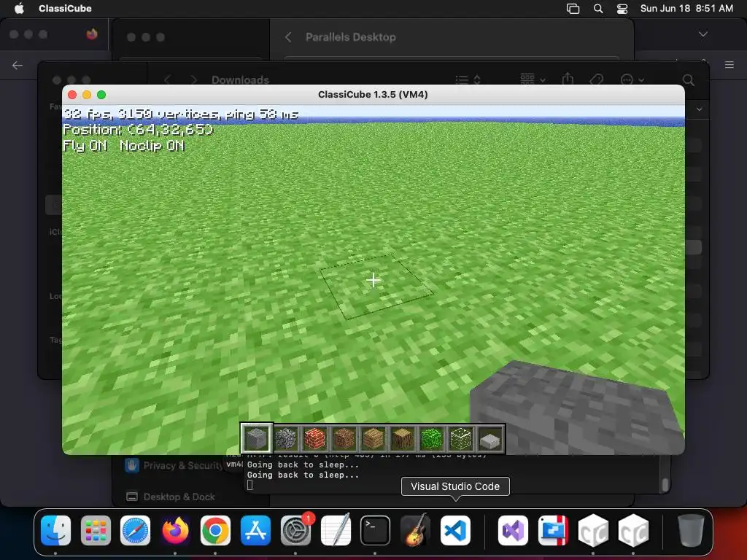Viewport: 747px width, 560px height.
Task: Select the cobblestone block in the hotbar
Action: coord(285,438)
